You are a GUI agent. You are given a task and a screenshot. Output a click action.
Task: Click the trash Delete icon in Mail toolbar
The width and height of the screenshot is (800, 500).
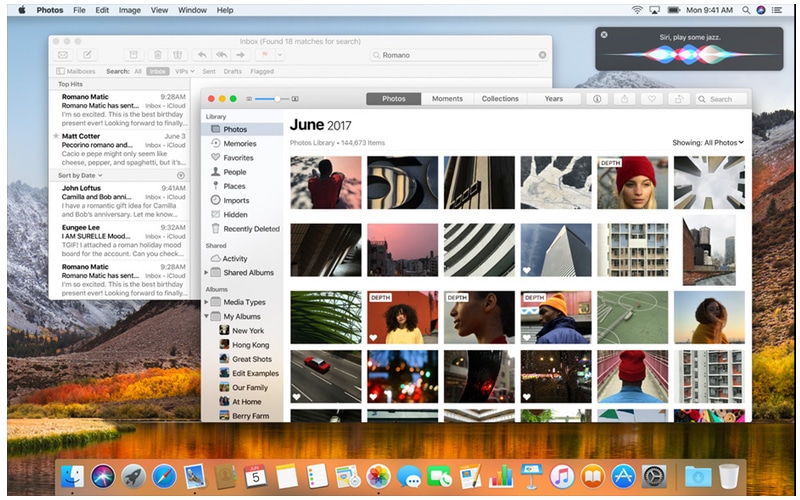[x=157, y=55]
